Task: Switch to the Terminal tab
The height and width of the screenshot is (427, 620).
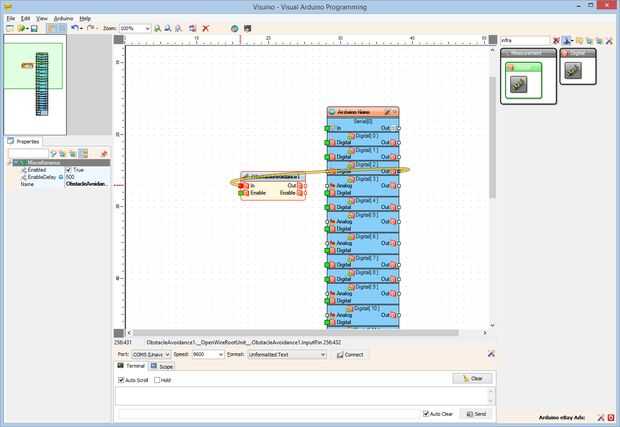Action: click(x=131, y=366)
